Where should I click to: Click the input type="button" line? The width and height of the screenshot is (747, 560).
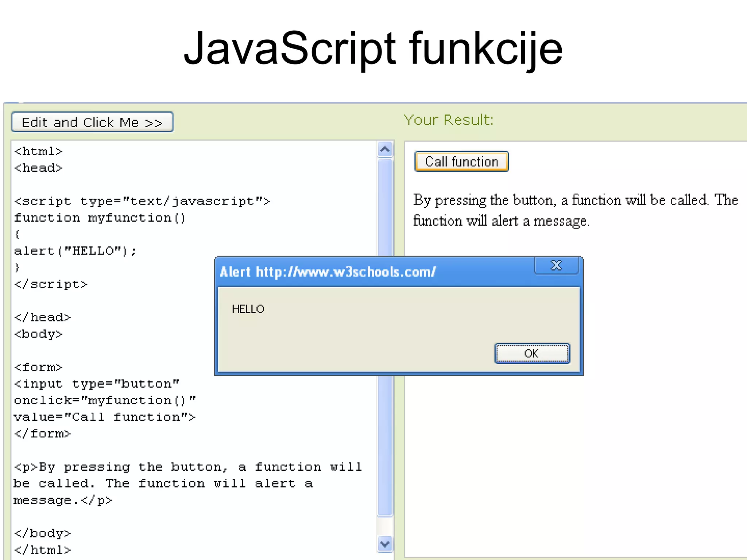(97, 384)
